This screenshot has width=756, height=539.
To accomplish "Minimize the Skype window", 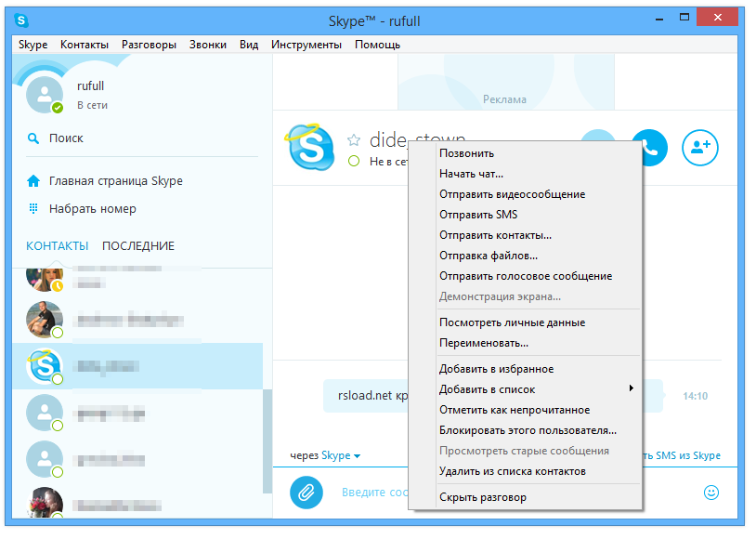I will coord(659,19).
